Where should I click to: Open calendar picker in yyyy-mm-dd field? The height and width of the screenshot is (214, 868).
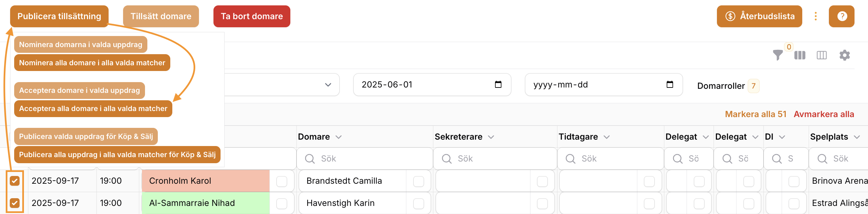(x=670, y=84)
